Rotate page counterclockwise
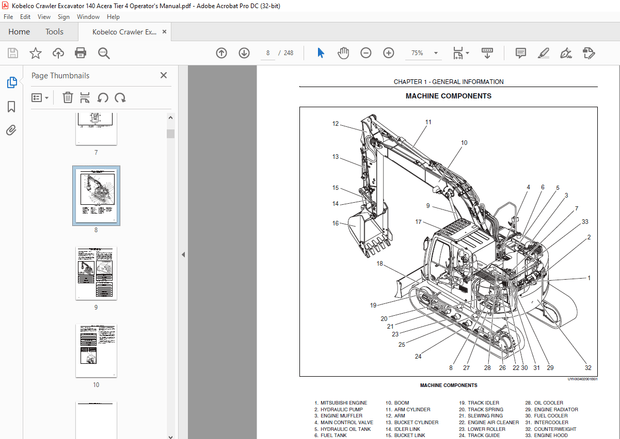 103,97
